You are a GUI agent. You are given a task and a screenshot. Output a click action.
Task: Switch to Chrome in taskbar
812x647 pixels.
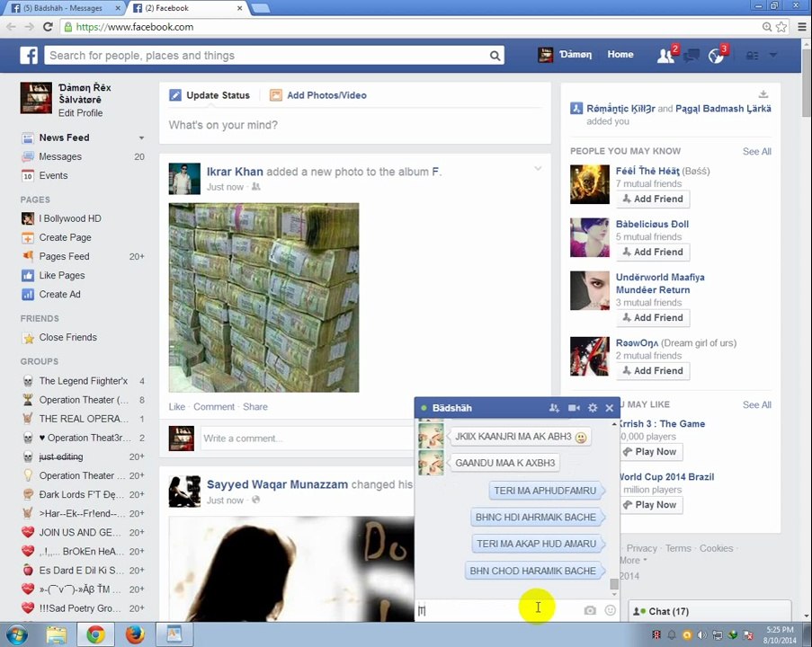pyautogui.click(x=95, y=634)
